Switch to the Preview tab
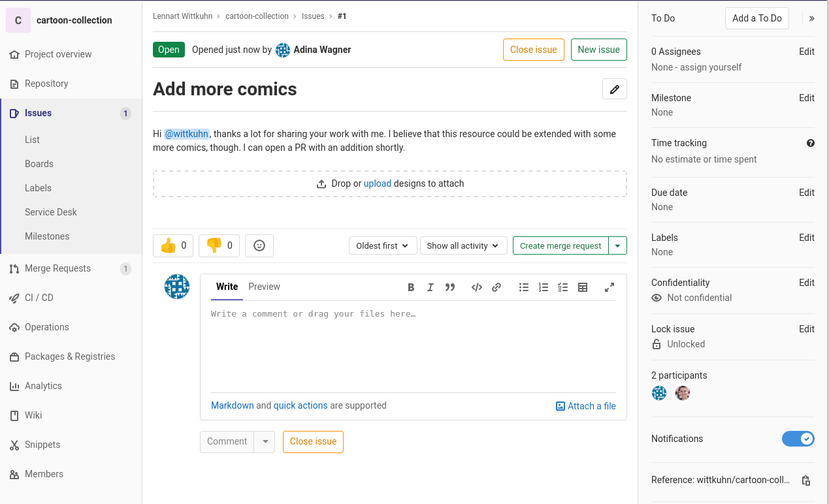The width and height of the screenshot is (829, 504). click(x=264, y=287)
